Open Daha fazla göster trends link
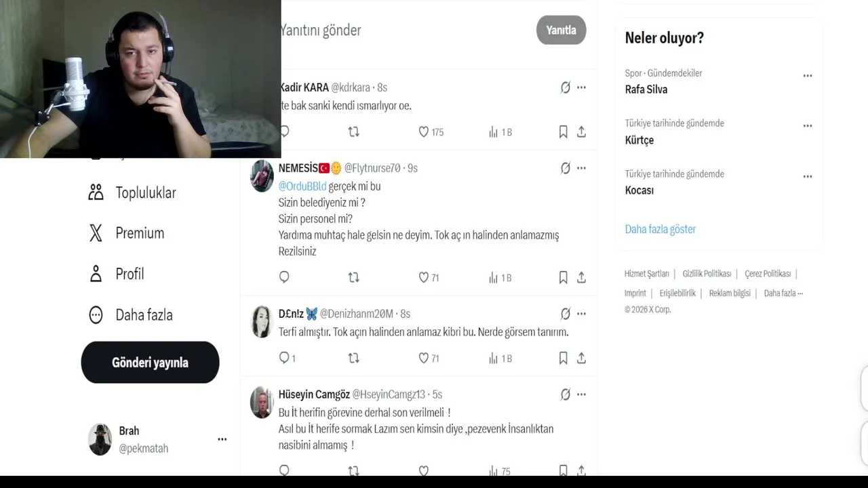 (x=660, y=229)
